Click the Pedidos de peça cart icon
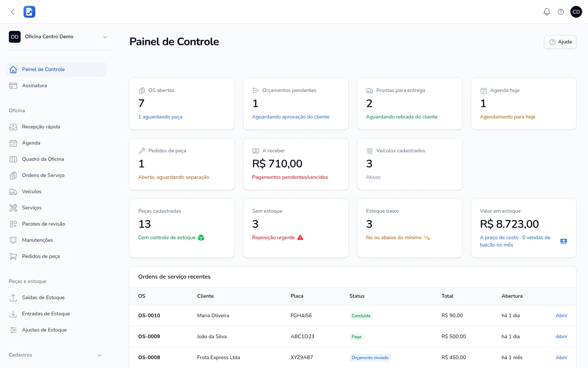 (13, 256)
